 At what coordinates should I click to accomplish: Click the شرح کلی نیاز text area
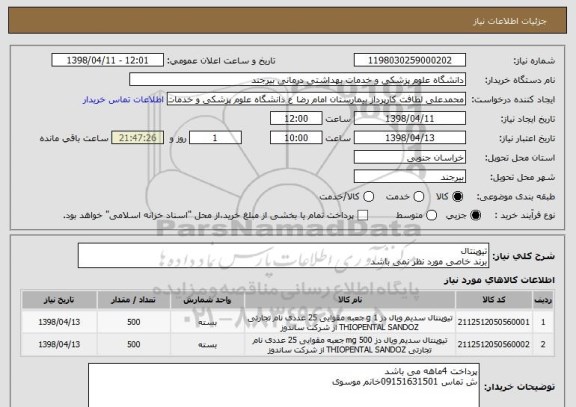[283, 256]
